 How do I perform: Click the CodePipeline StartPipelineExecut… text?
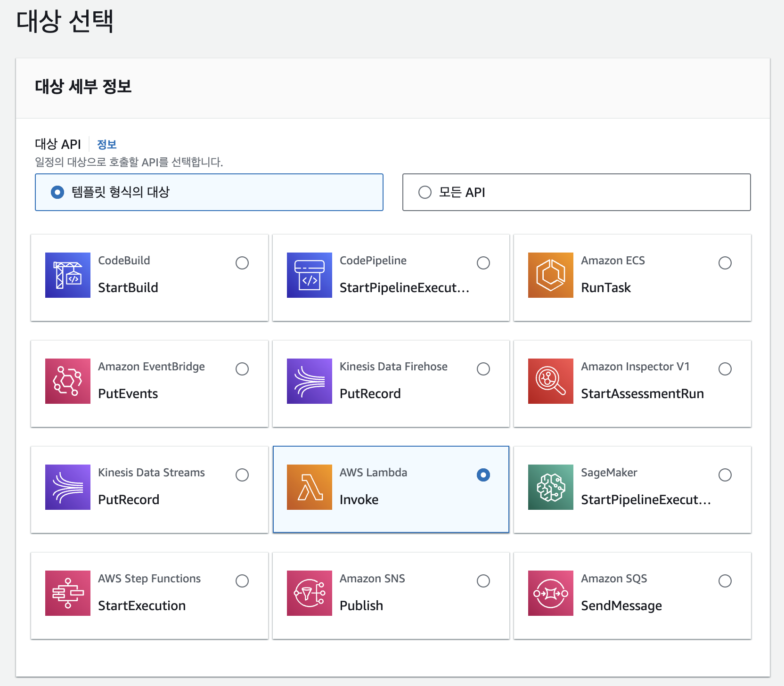[x=405, y=287]
